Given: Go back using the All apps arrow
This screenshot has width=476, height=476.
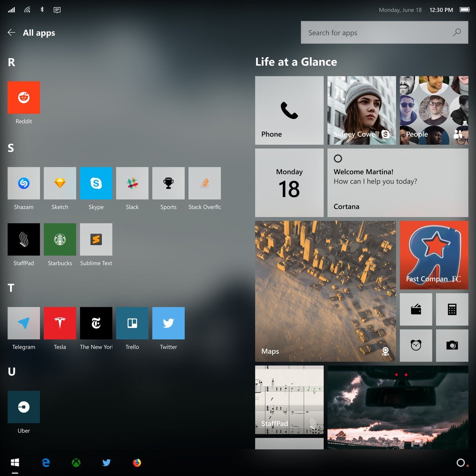Looking at the screenshot, I should [12, 33].
